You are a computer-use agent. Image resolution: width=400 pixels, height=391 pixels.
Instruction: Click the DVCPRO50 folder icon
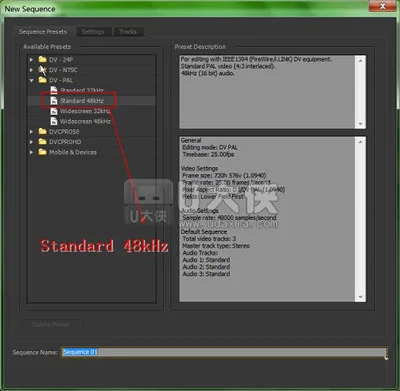click(x=42, y=131)
